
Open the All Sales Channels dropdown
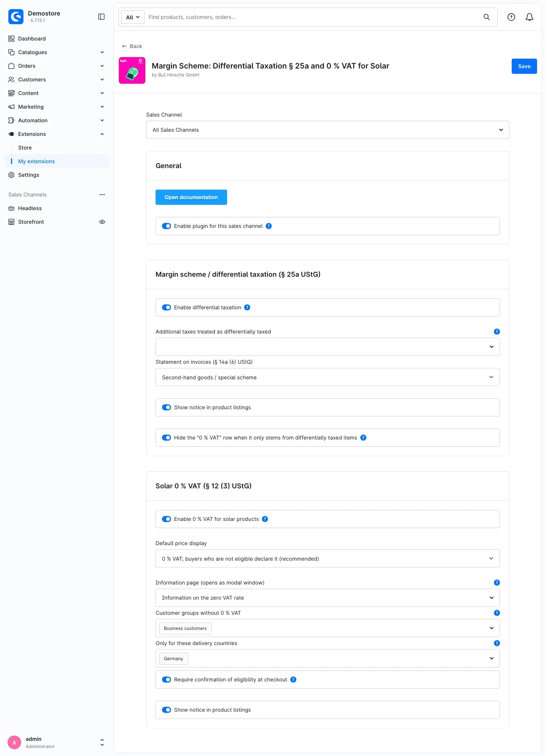pos(328,130)
